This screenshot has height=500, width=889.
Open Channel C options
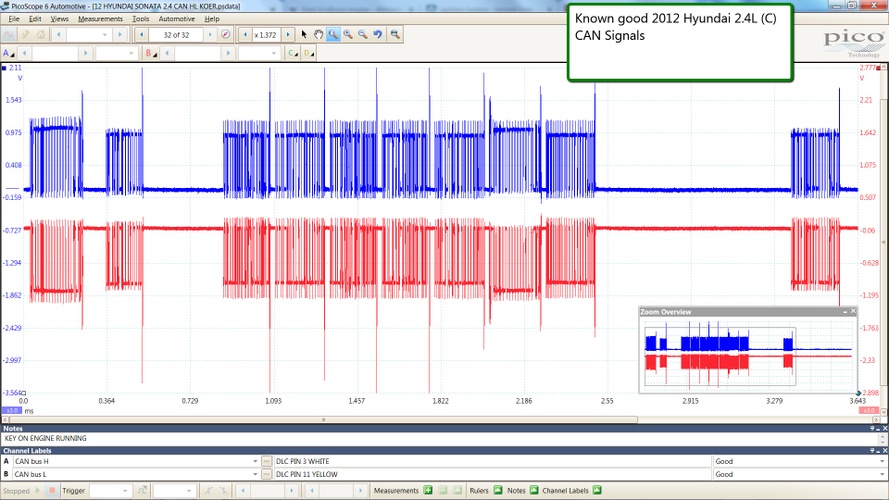click(x=293, y=53)
